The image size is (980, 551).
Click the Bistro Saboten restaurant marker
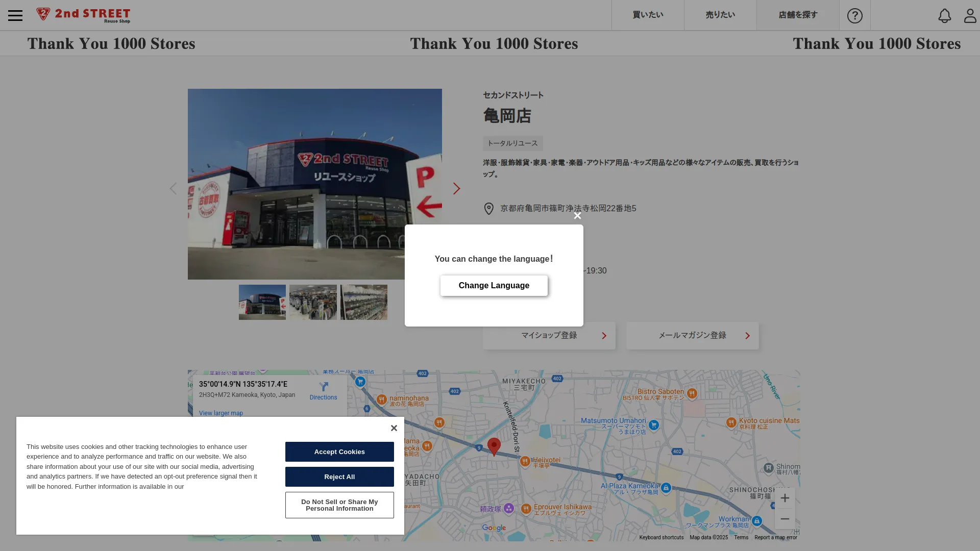(692, 393)
